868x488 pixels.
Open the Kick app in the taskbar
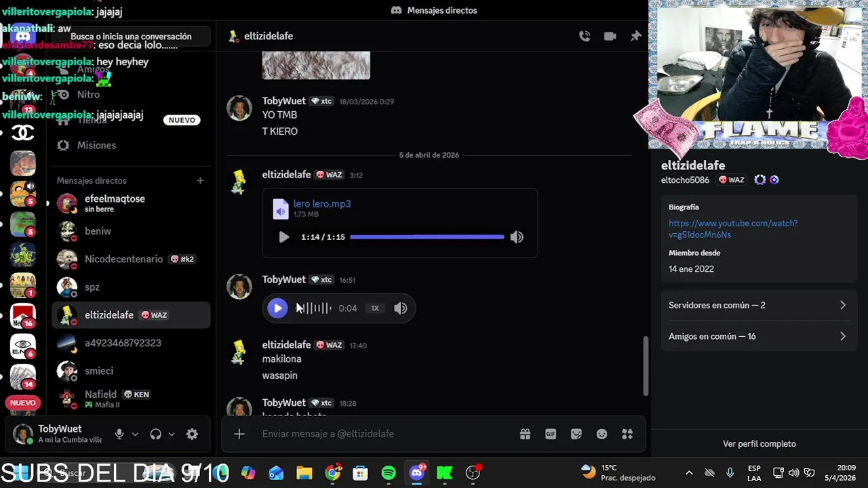(445, 473)
